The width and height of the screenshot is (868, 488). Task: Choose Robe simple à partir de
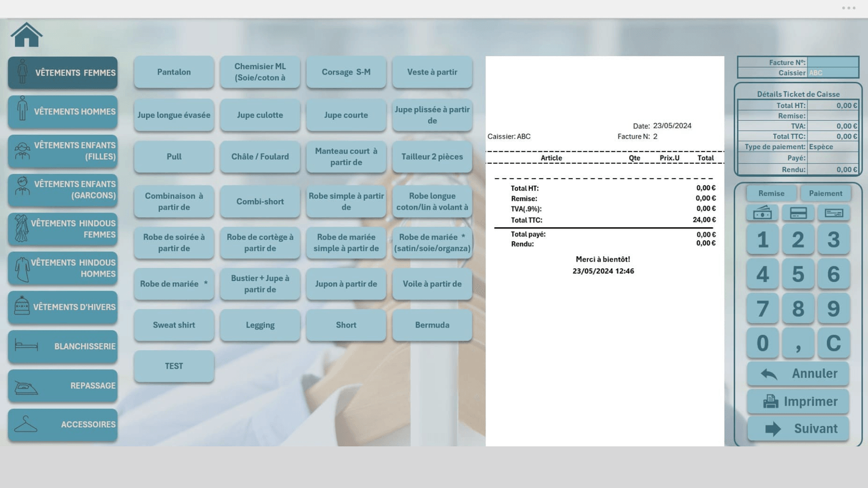click(346, 201)
